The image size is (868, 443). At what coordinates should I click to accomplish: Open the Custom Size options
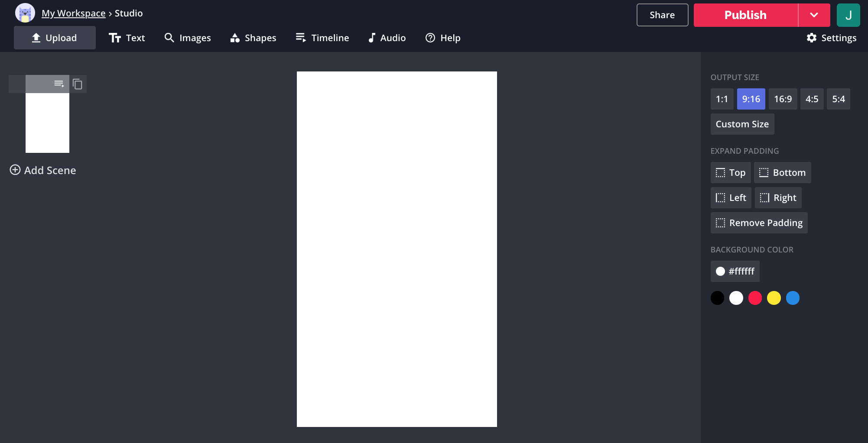(x=742, y=124)
